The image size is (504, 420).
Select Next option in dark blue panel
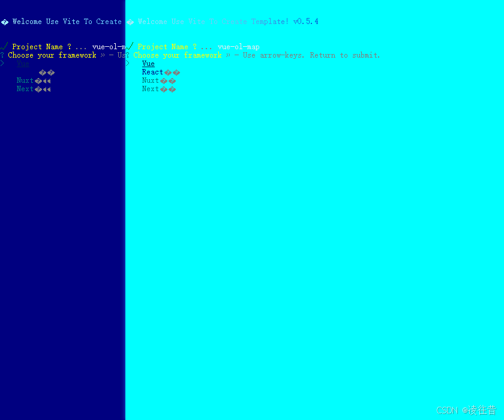pos(25,89)
